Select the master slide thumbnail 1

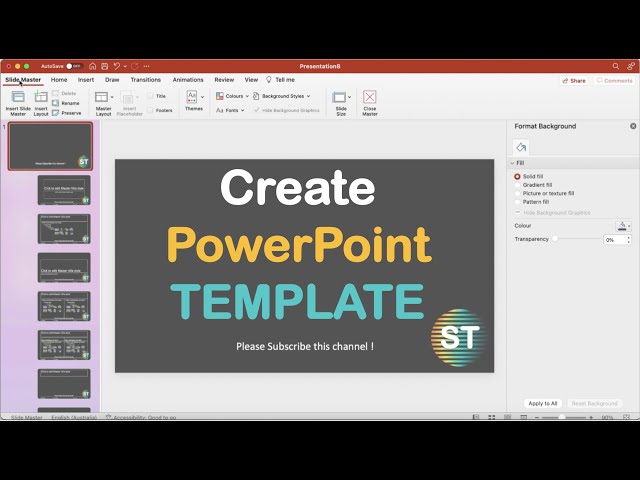tap(51, 146)
